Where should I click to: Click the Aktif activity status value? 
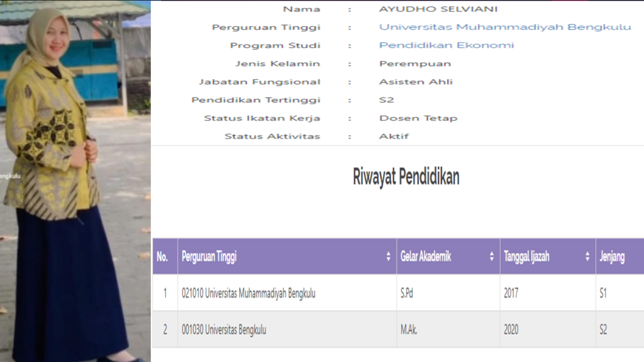tap(394, 136)
